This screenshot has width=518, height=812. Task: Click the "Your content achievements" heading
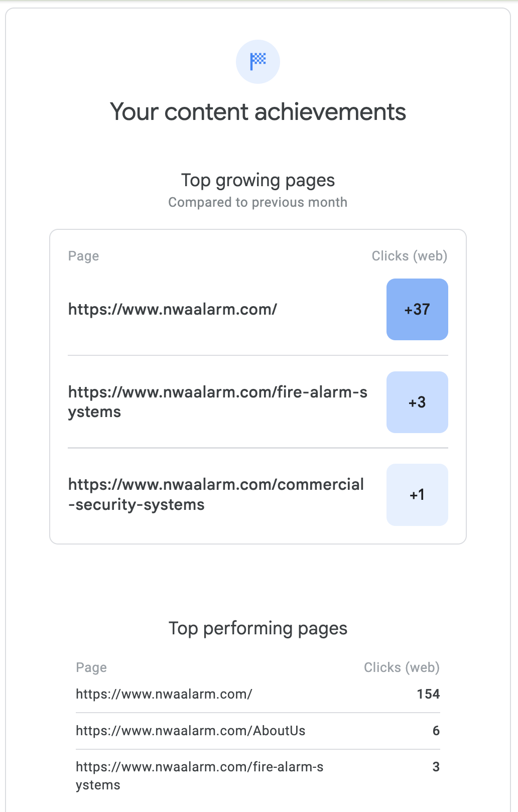258,111
